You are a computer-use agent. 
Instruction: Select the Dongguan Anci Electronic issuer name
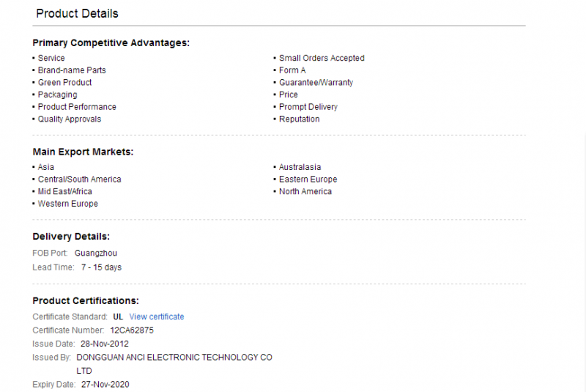[174, 364]
